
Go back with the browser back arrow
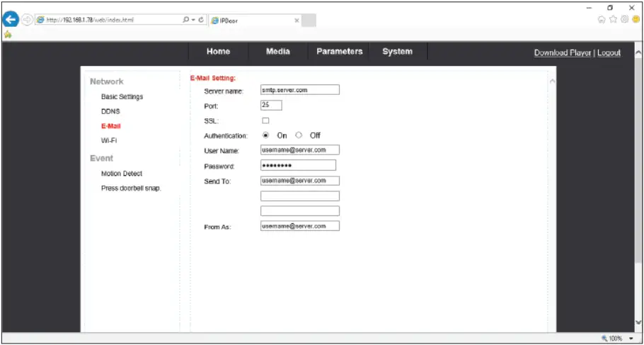click(11, 19)
